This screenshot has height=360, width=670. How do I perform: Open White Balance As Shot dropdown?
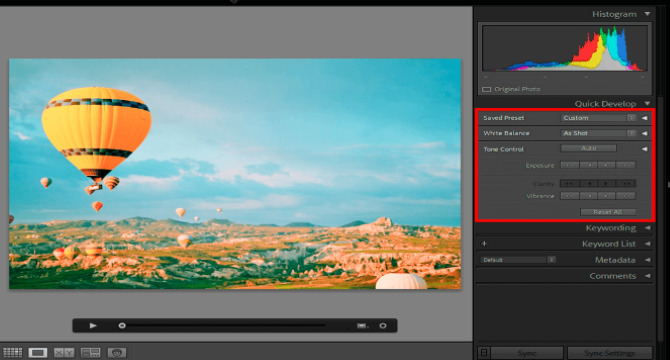[x=598, y=133]
